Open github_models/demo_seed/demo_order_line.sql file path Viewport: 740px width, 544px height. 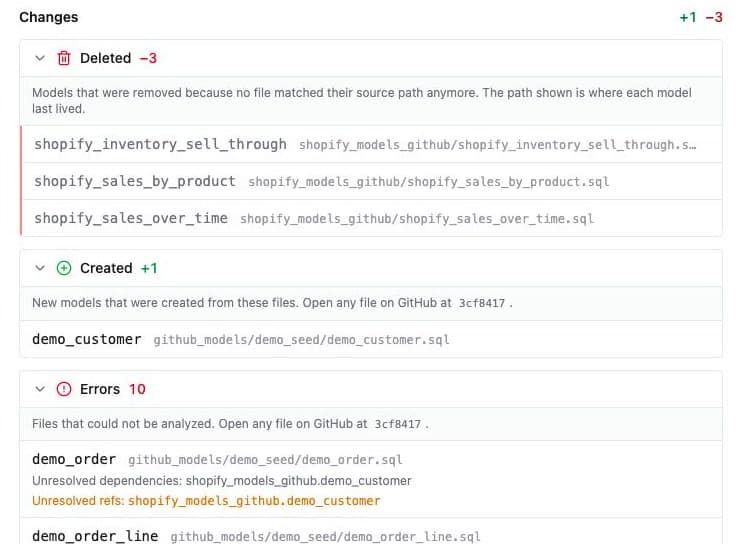tap(326, 536)
